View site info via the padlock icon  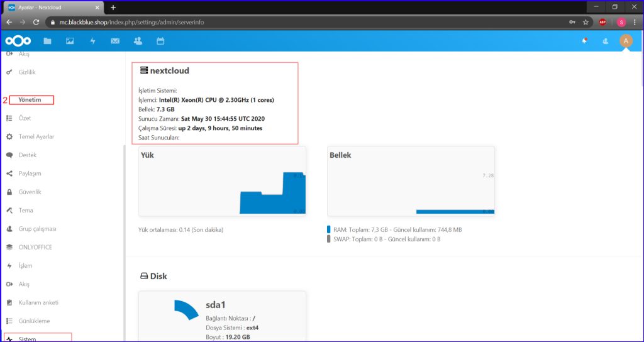pos(53,22)
